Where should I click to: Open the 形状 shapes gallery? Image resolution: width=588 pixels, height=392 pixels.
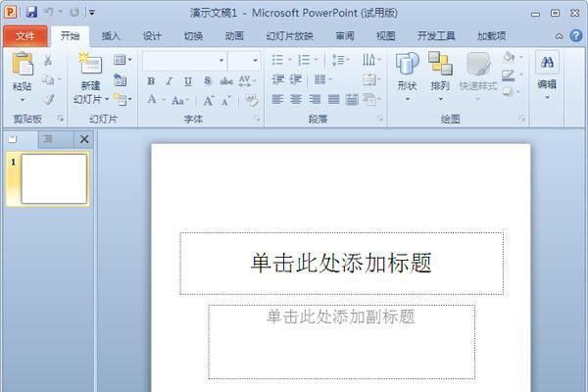[x=408, y=76]
